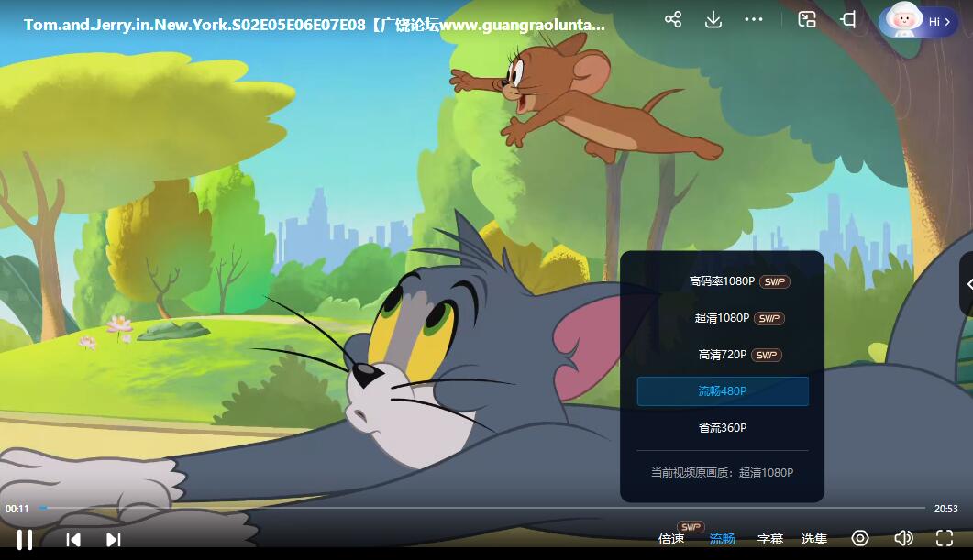
Task: Open the 倍速 playback speed menu
Action: point(671,539)
